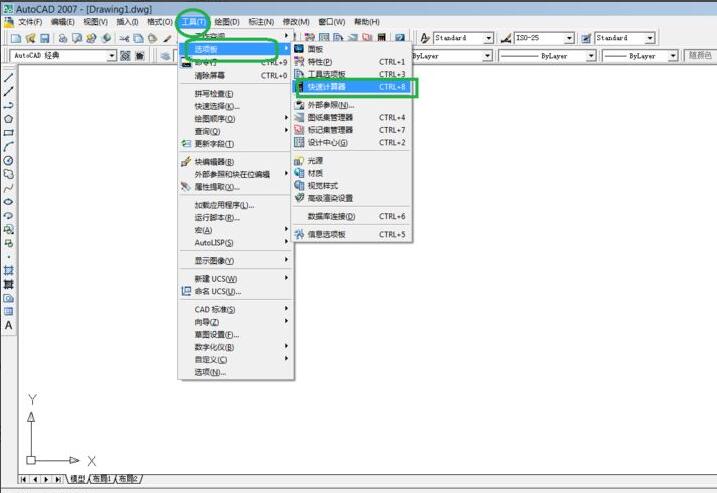Click the Open file icon

(30, 38)
